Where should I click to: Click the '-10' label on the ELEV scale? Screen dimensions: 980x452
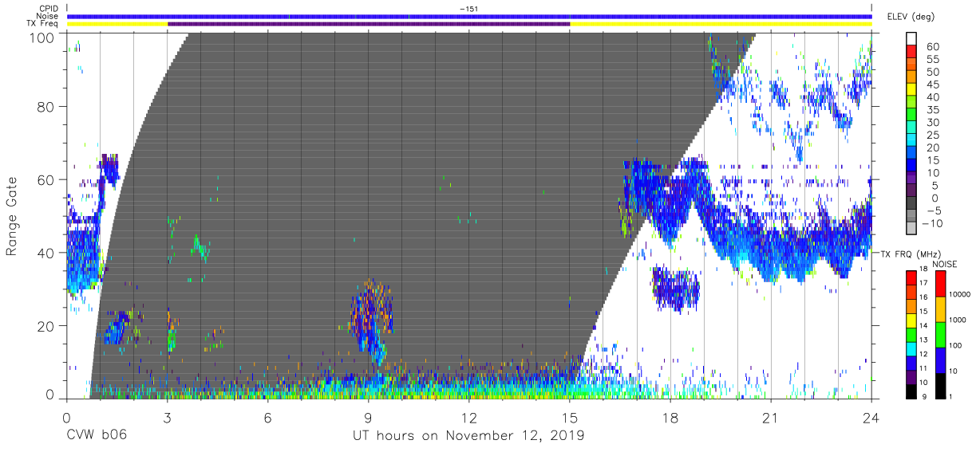click(x=932, y=224)
